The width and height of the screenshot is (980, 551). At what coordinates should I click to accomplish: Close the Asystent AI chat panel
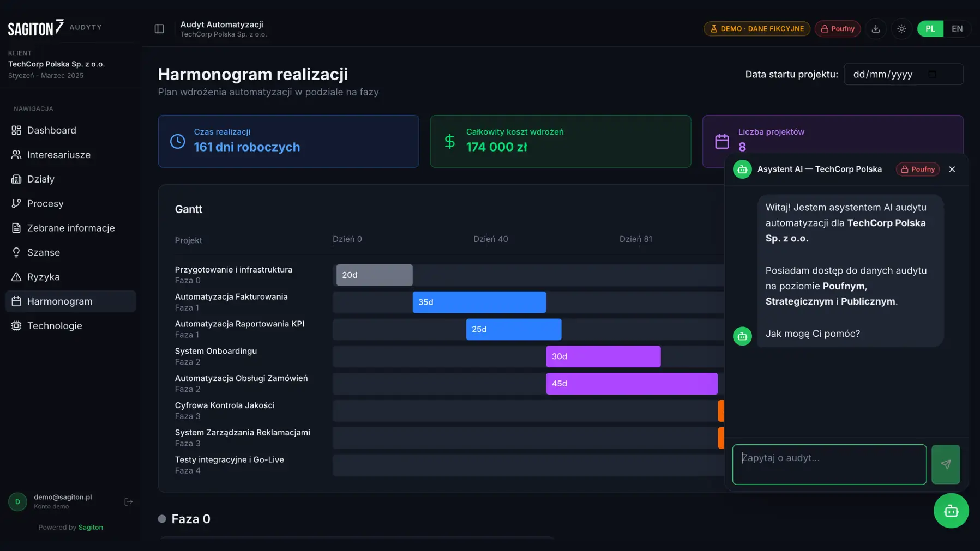953,169
